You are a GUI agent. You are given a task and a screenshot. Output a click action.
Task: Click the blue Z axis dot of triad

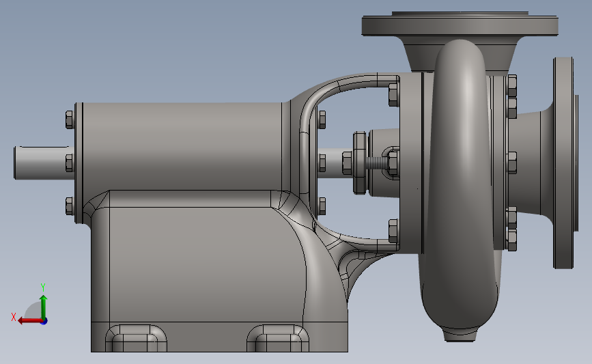[44, 322]
